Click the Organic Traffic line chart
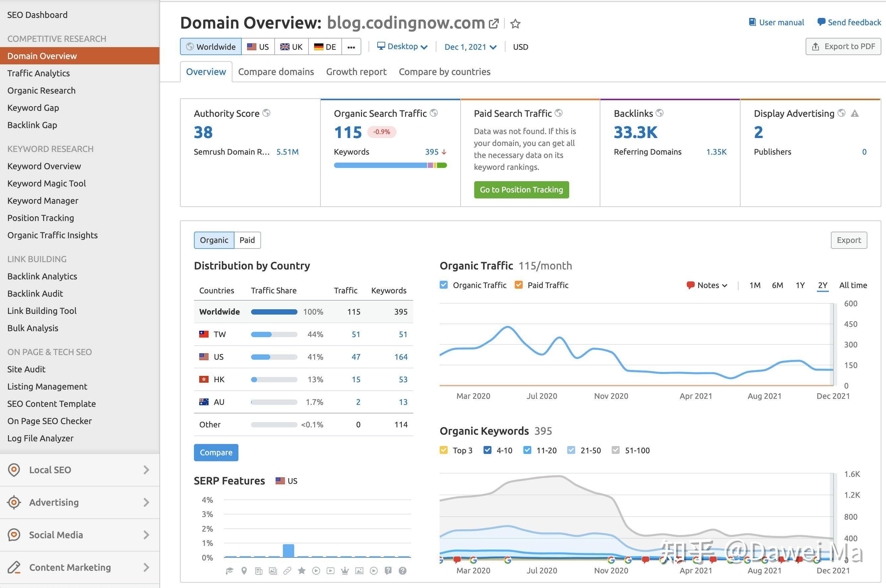Viewport: 886px width, 588px height. tap(637, 344)
